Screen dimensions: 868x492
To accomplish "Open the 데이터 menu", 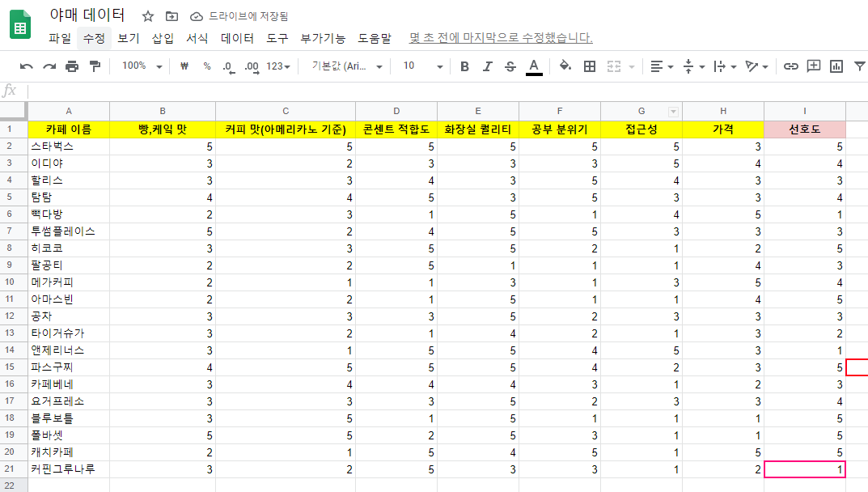I will [x=237, y=38].
